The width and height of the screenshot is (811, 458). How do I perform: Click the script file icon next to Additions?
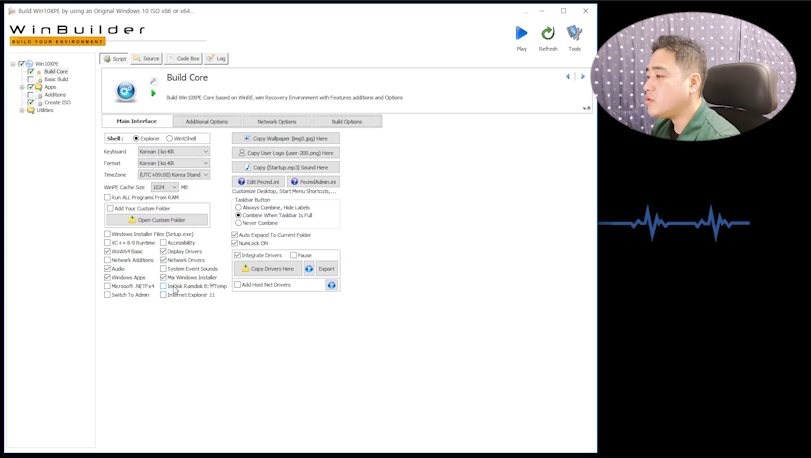(x=39, y=95)
